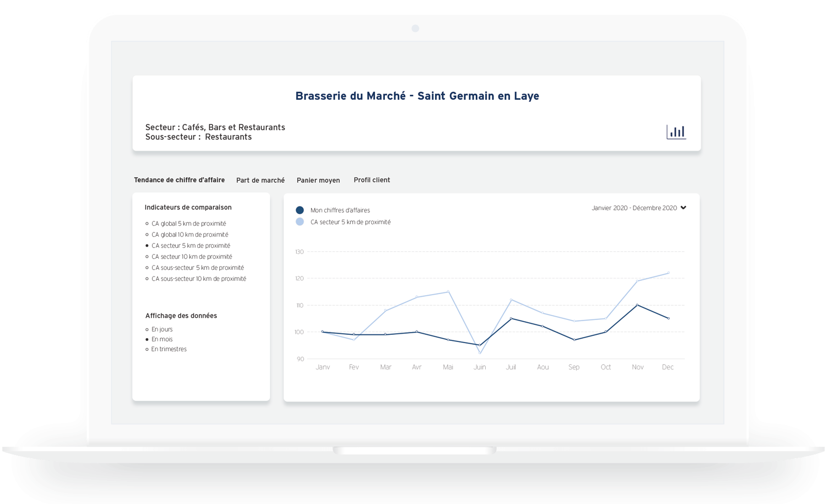The image size is (827, 504).
Task: Expand the Janvier 2020 - Décembre 2020 dropdown
Action: 639,208
